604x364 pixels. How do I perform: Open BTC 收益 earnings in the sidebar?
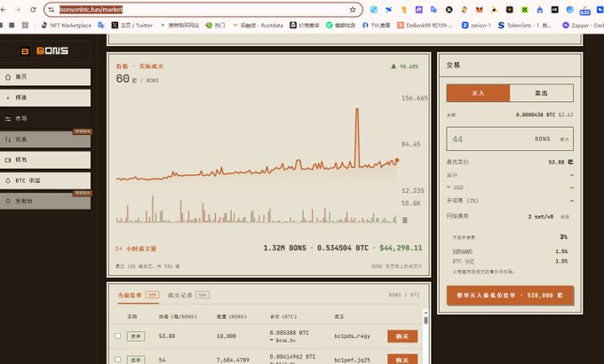[45, 180]
